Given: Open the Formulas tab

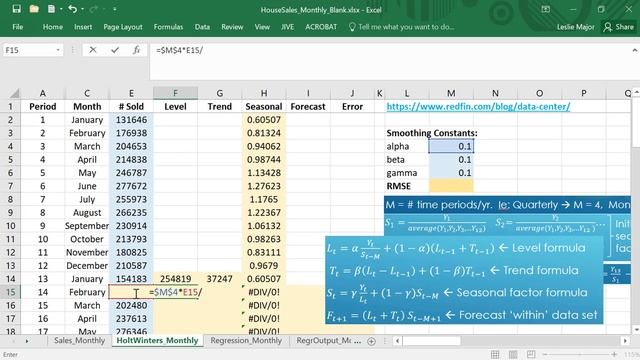Looking at the screenshot, I should point(168,27).
